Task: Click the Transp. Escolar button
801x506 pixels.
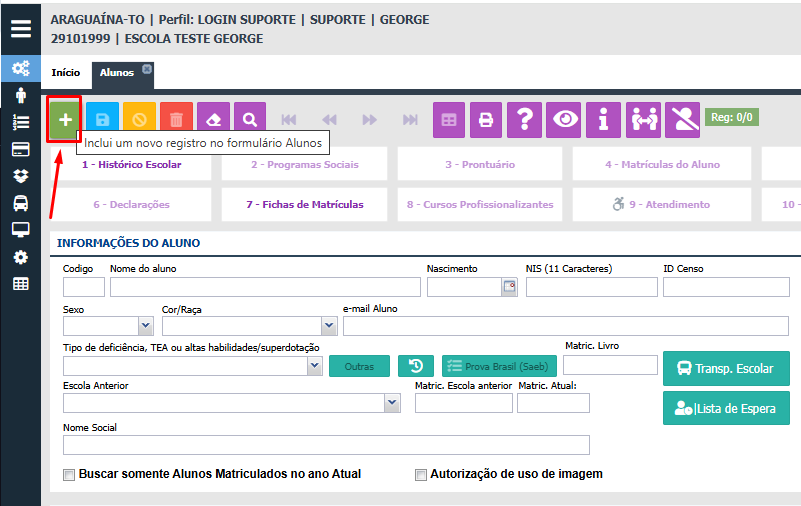Action: coord(726,368)
